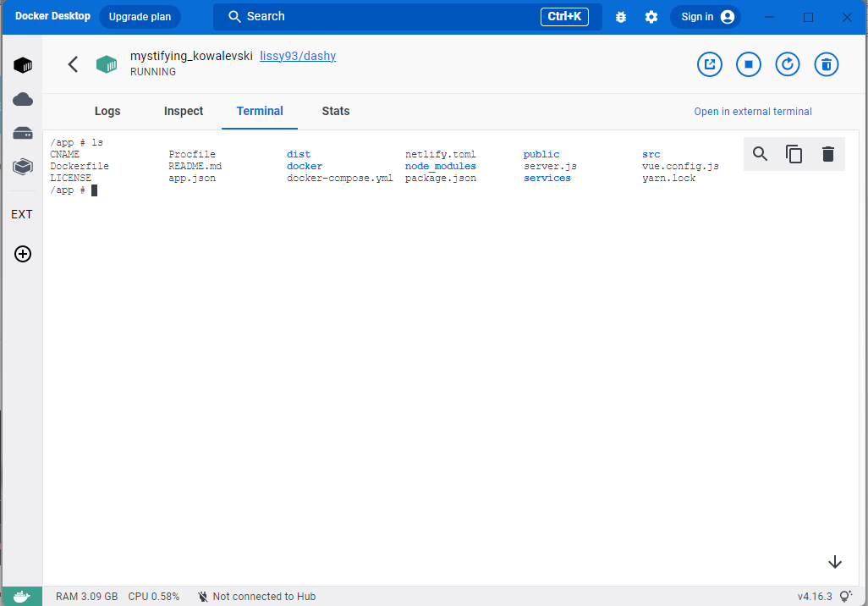
Task: Click the Sign in button
Action: 706,17
